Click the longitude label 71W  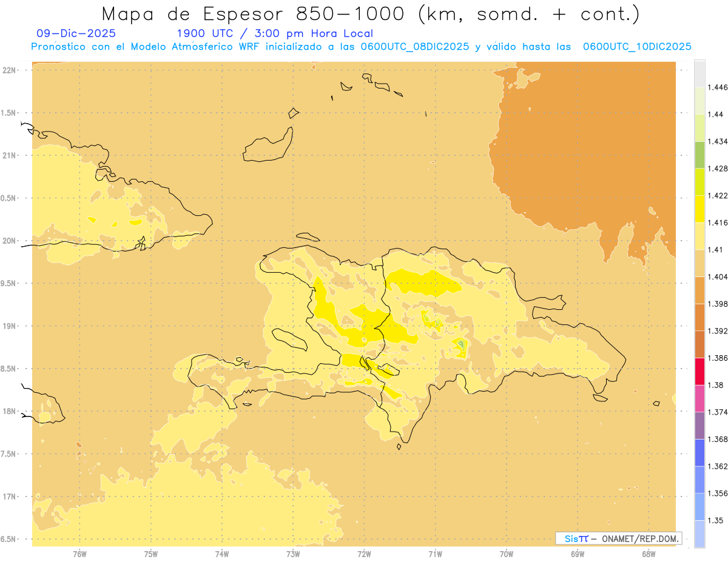tap(435, 554)
